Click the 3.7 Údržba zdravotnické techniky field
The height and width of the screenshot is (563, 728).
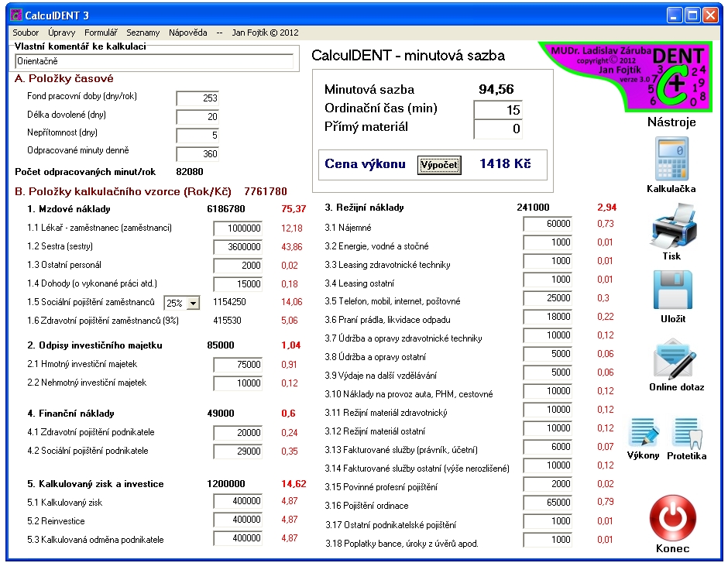[x=548, y=335]
